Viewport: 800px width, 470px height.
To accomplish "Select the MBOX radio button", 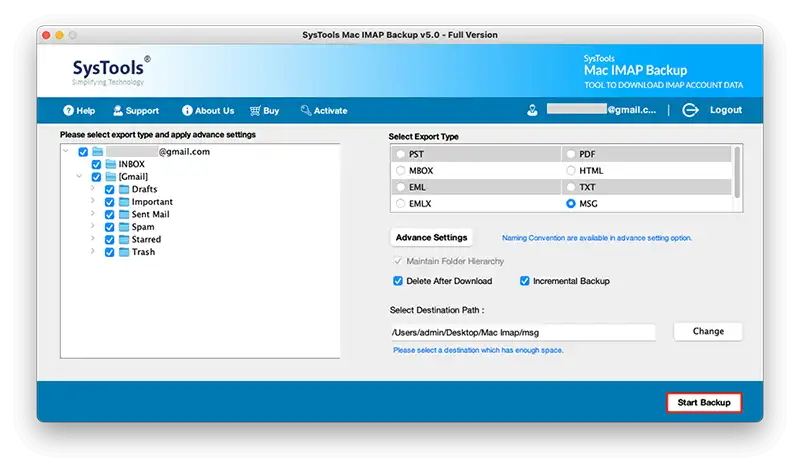I will [401, 170].
